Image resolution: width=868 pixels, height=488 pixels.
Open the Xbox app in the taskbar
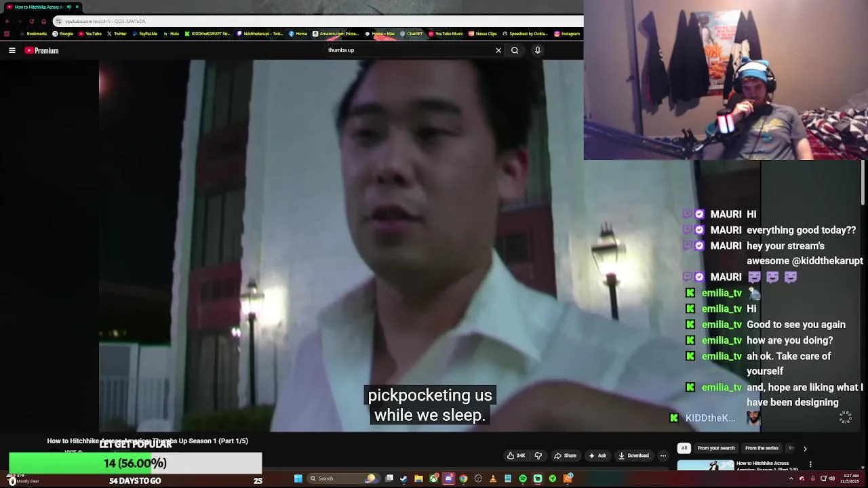click(x=433, y=479)
